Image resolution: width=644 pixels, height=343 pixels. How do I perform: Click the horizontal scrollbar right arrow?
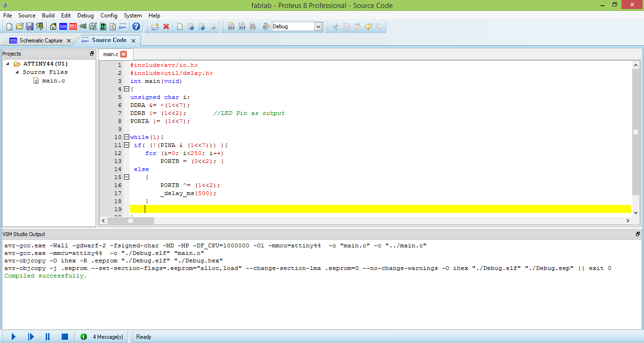pos(627,220)
